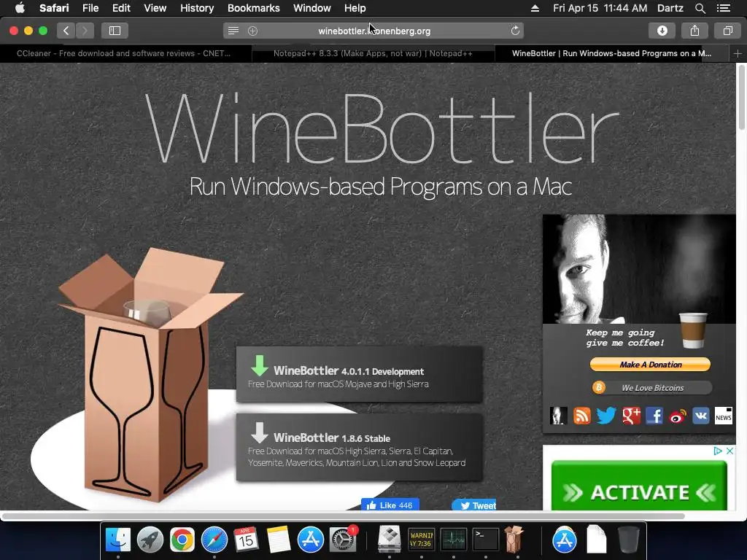Open the VK social icon
Screen dimensions: 747x560
[701, 416]
